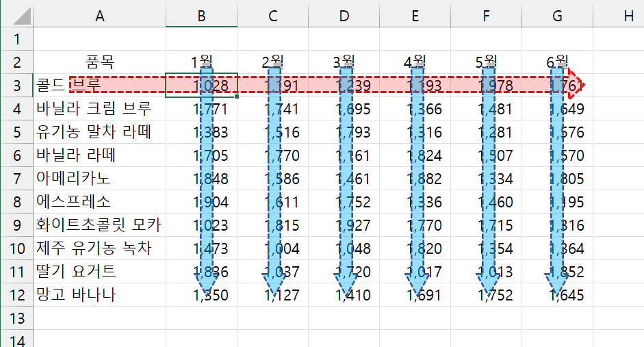Click the 딸기 요거트 cell
The height and width of the screenshot is (347, 644).
point(100,272)
